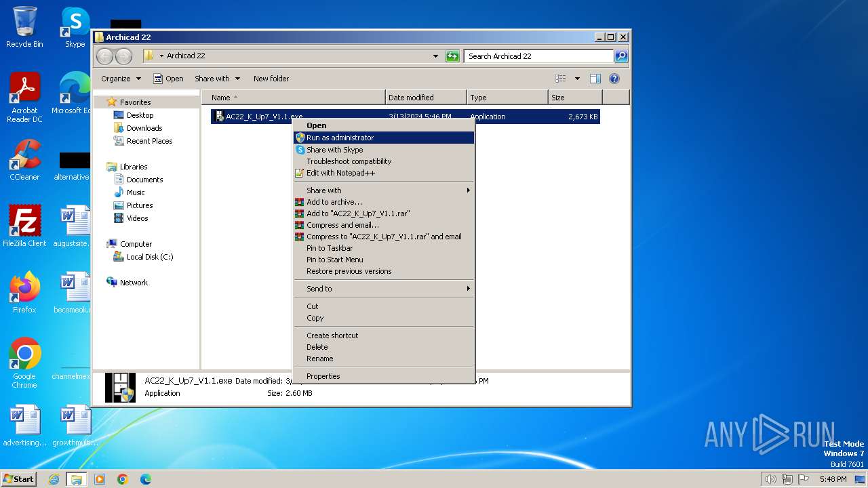868x488 pixels.
Task: Click the Explorer back navigation arrow
Action: (x=105, y=56)
